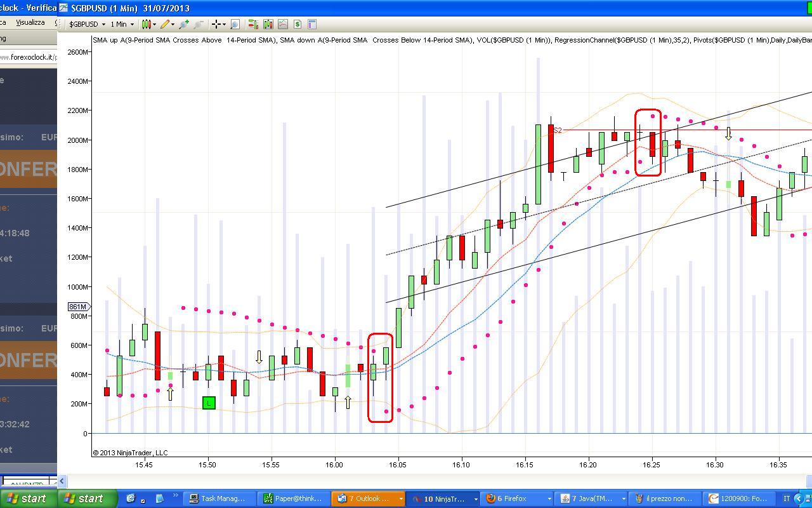The image size is (812, 508).
Task: Activate the crosshair cursor tool
Action: tap(216, 24)
